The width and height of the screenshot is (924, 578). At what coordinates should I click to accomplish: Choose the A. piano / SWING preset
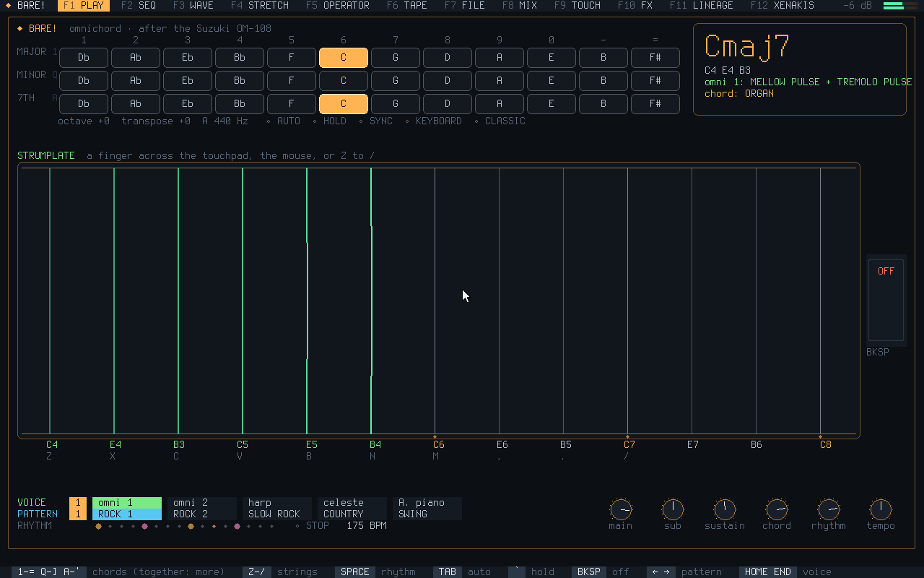pos(427,508)
